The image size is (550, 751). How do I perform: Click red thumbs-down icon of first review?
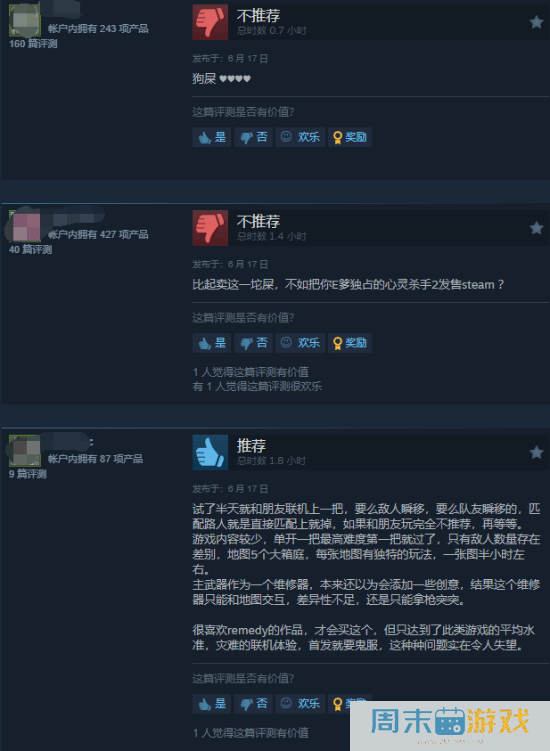tap(210, 22)
